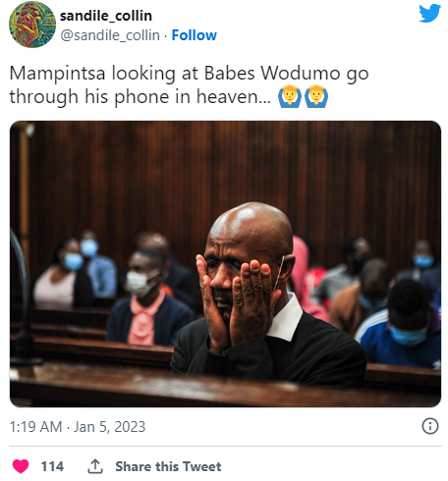This screenshot has width=448, height=481.
Task: Open sandile_collin's colorful profile avatar
Action: (32, 25)
